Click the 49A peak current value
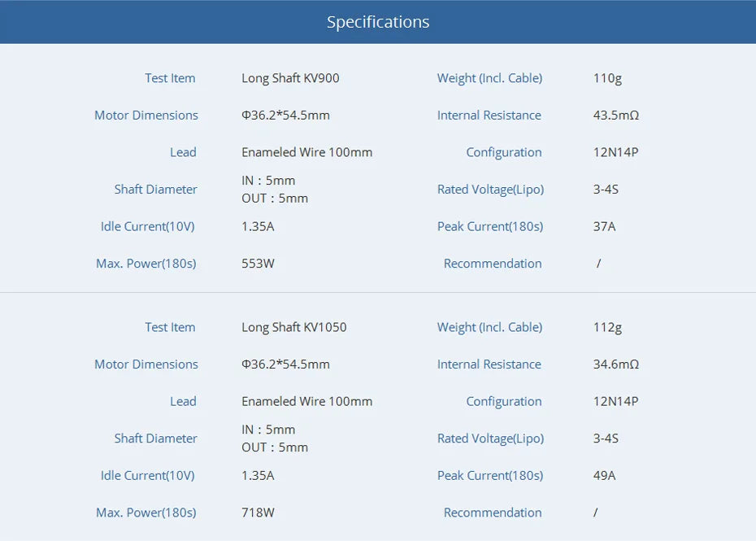The height and width of the screenshot is (541, 756). point(604,475)
